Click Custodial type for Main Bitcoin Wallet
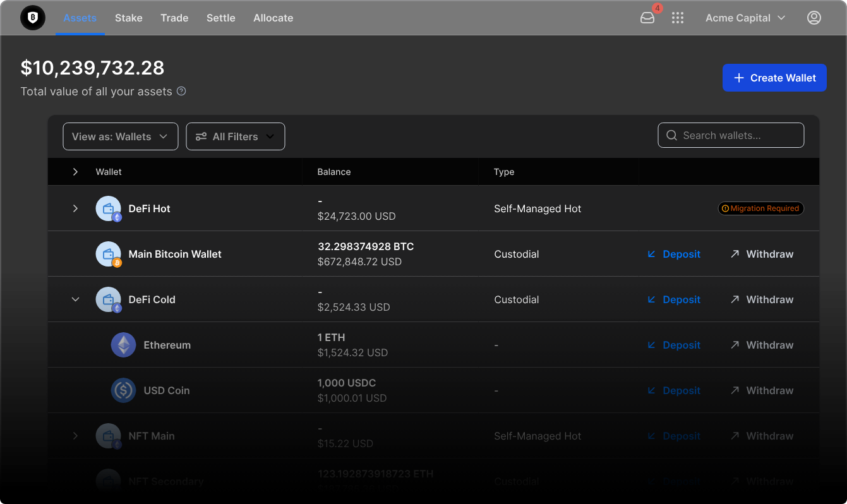847x504 pixels. (x=517, y=254)
